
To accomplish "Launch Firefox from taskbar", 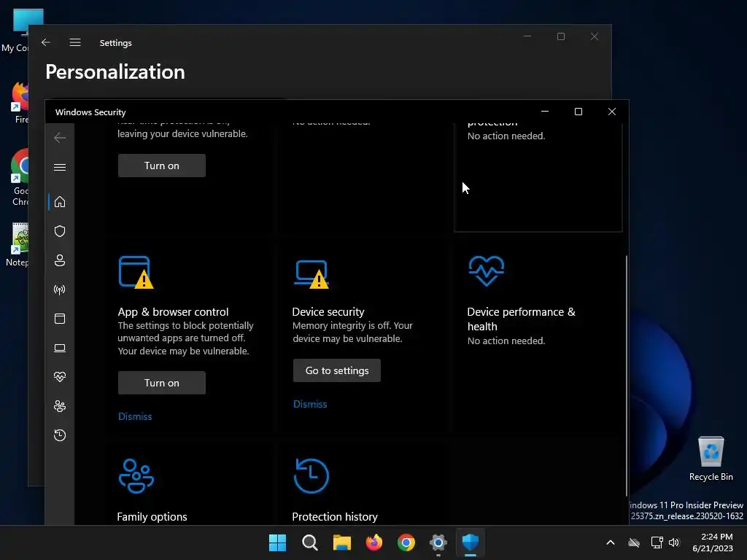I will pyautogui.click(x=374, y=542).
